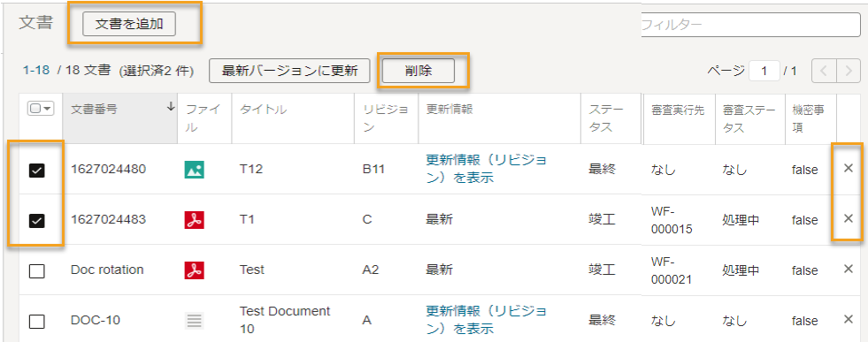Open the select-all checkbox dropdown in header

coord(41,110)
